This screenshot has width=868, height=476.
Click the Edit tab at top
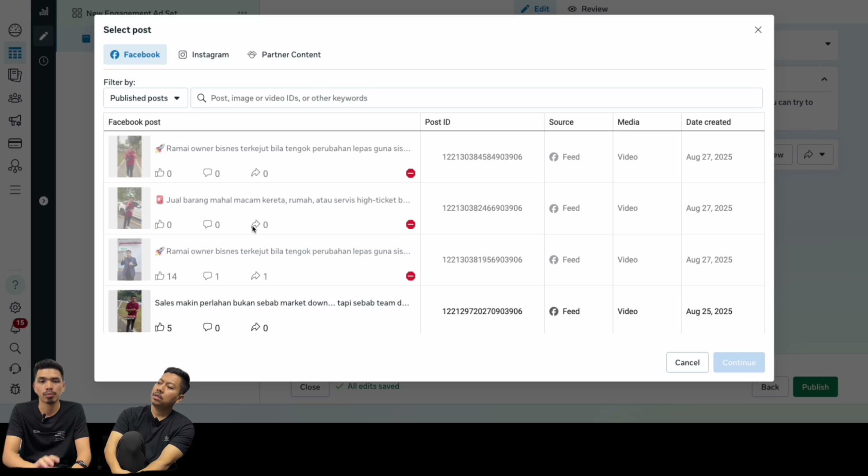coord(535,9)
